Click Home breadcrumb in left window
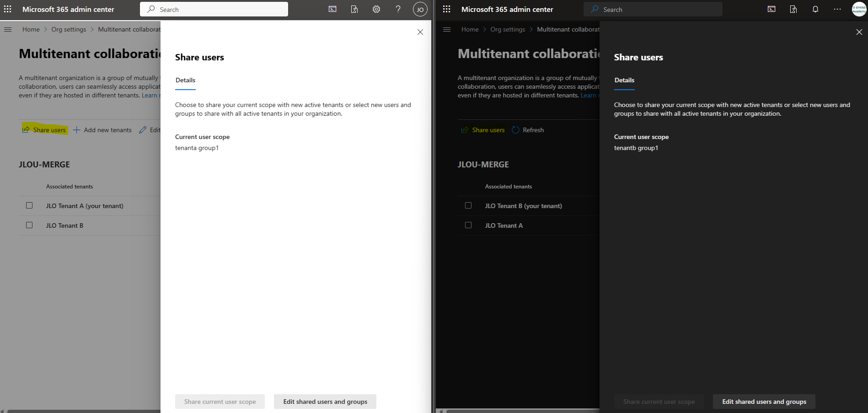 click(31, 29)
